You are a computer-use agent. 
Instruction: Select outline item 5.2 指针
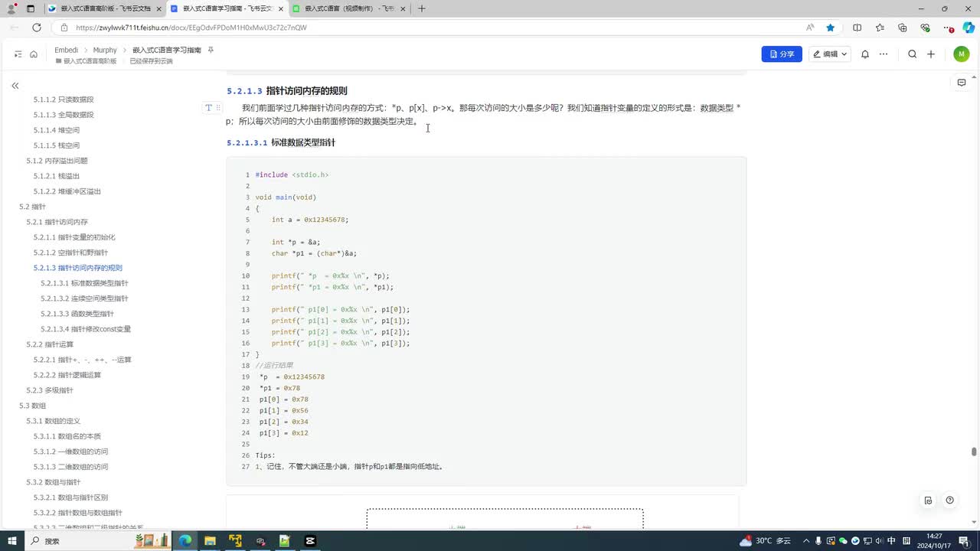[32, 207]
